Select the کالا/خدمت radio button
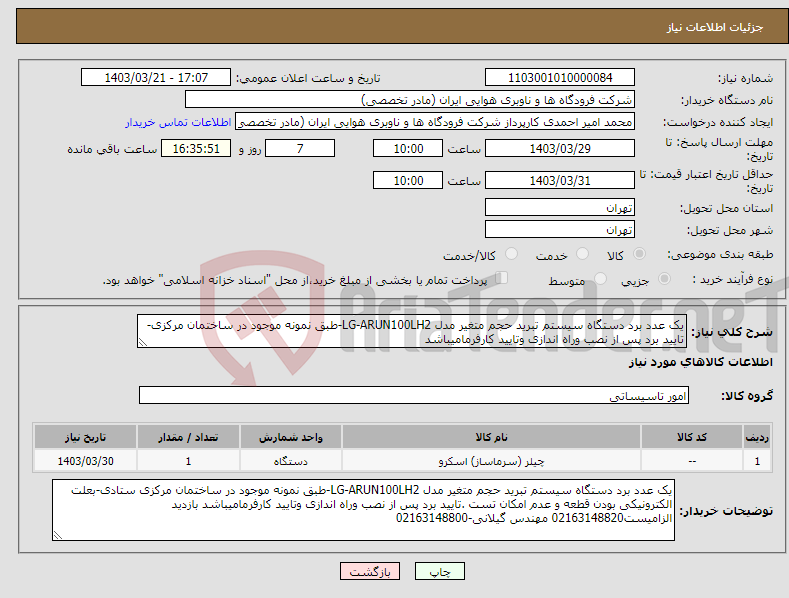Viewport: 789px width, 598px height. click(x=511, y=254)
